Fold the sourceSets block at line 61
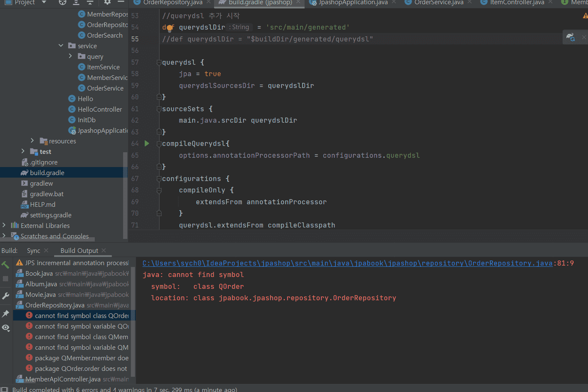588x392 pixels. click(x=159, y=109)
